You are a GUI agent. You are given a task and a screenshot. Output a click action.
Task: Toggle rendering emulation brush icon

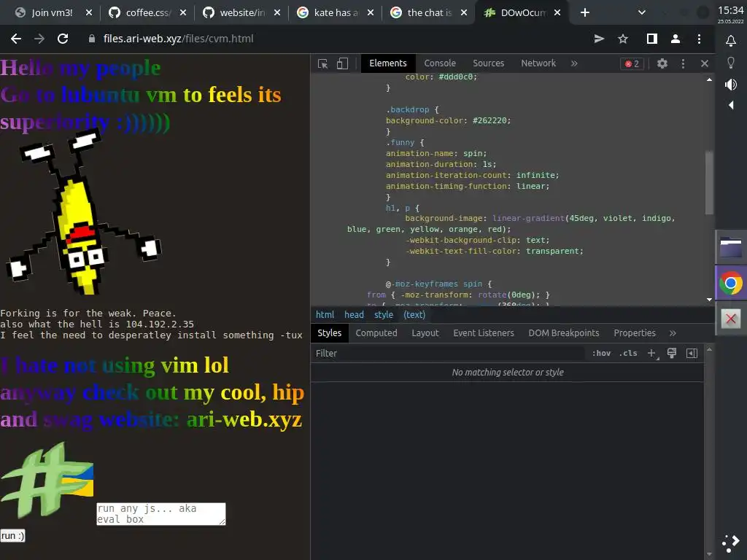click(x=672, y=354)
